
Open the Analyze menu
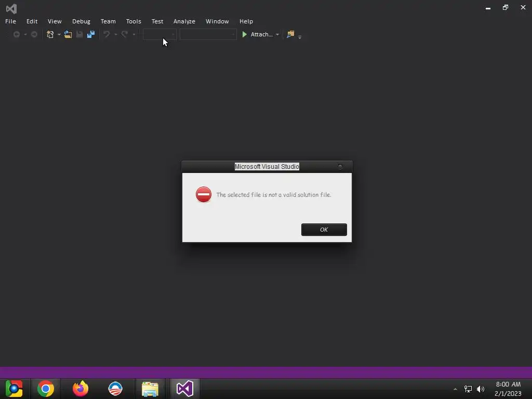coord(184,21)
